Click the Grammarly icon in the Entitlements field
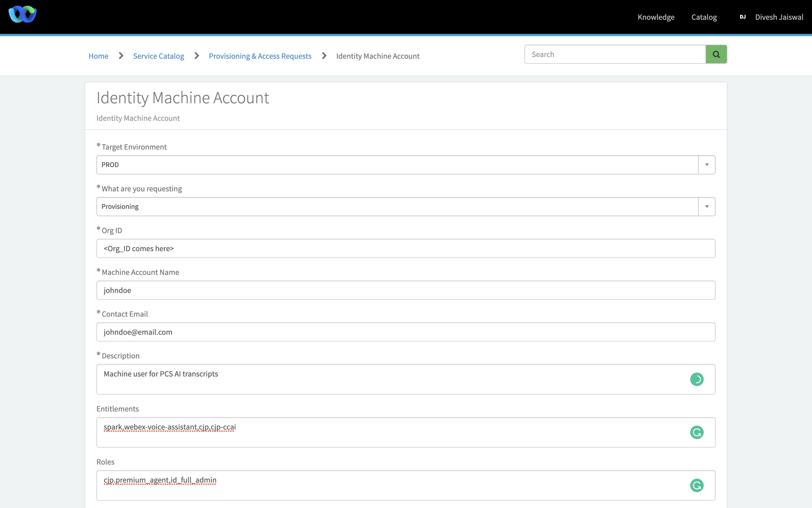This screenshot has width=812, height=508. click(697, 432)
